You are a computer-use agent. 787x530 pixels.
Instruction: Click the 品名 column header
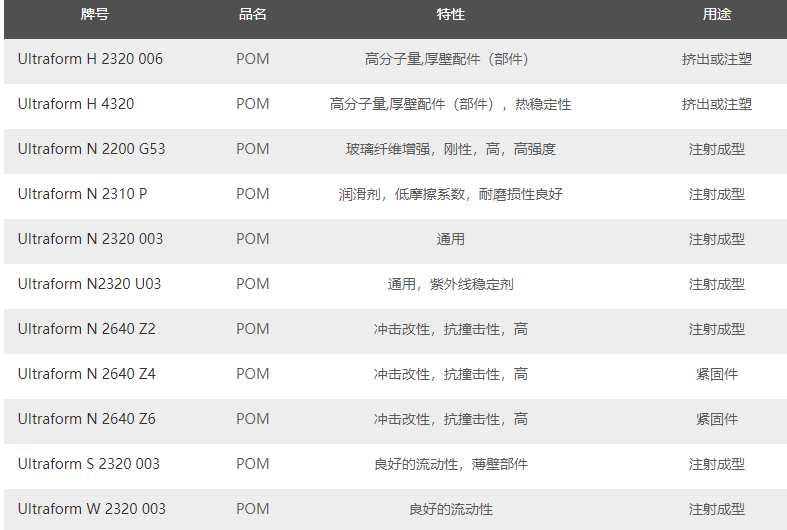coord(253,15)
